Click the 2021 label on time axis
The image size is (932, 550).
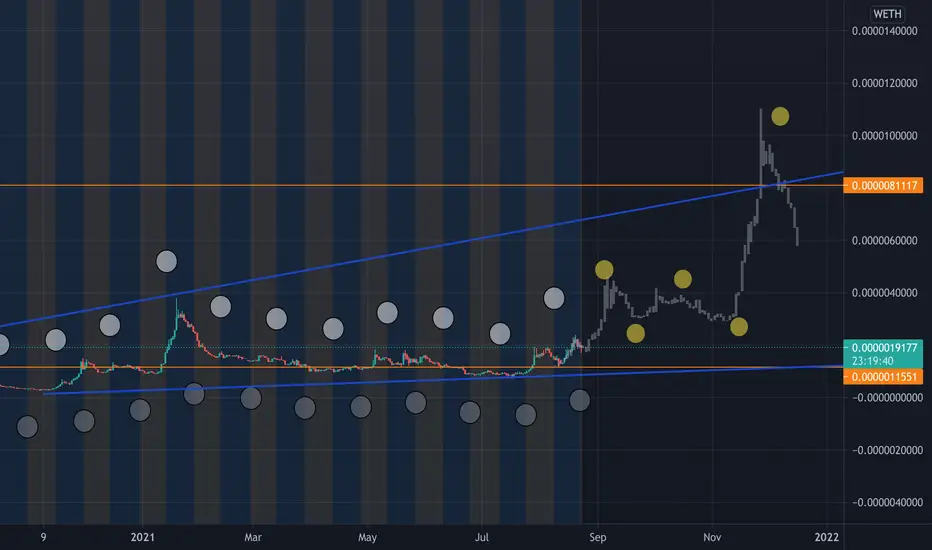(142, 537)
